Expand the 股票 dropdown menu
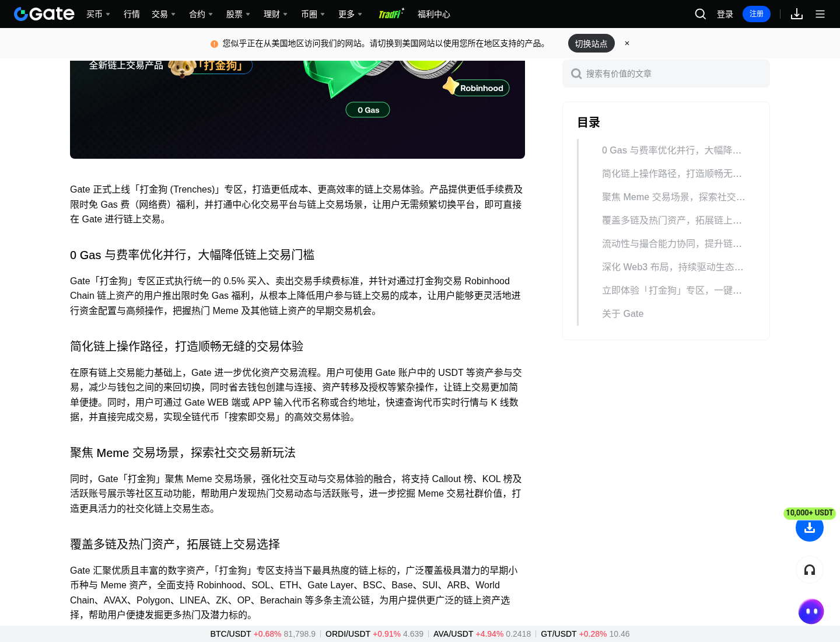The image size is (840, 642). [238, 14]
